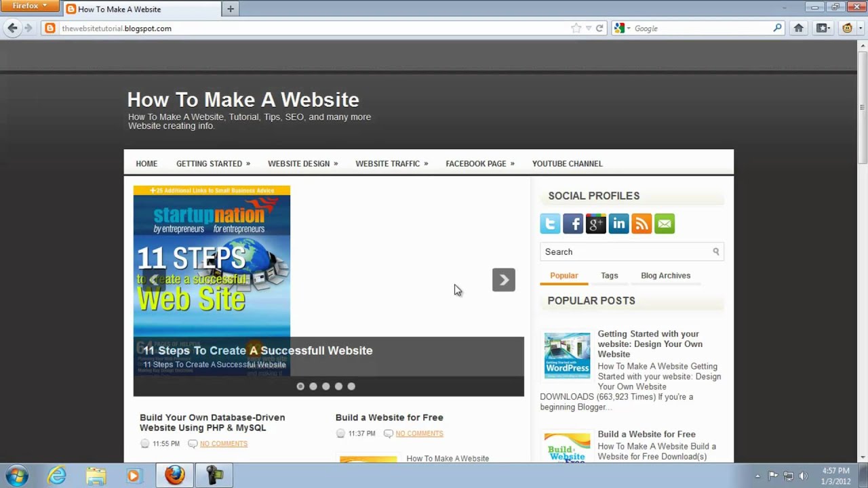Expand the Facebook Page menu
This screenshot has height=488, width=868.
click(480, 163)
